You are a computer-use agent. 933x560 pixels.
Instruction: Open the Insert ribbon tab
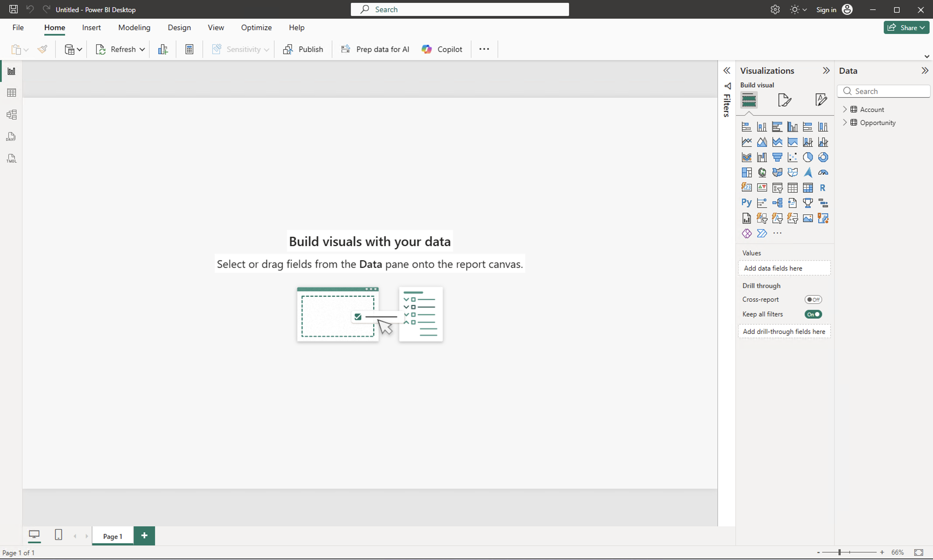91,28
